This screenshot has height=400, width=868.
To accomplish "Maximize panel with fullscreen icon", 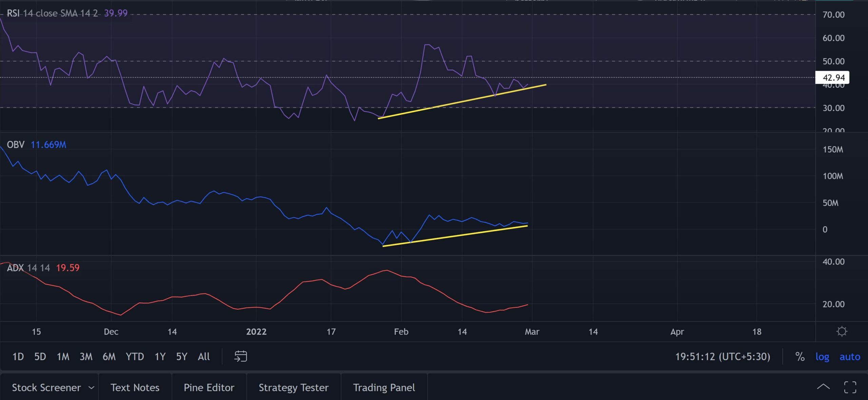I will coord(850,387).
